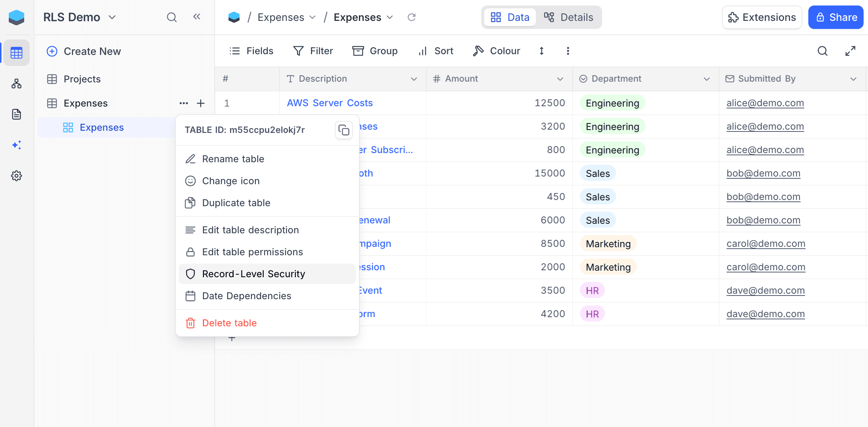Expand the table view to full screen

pyautogui.click(x=850, y=51)
